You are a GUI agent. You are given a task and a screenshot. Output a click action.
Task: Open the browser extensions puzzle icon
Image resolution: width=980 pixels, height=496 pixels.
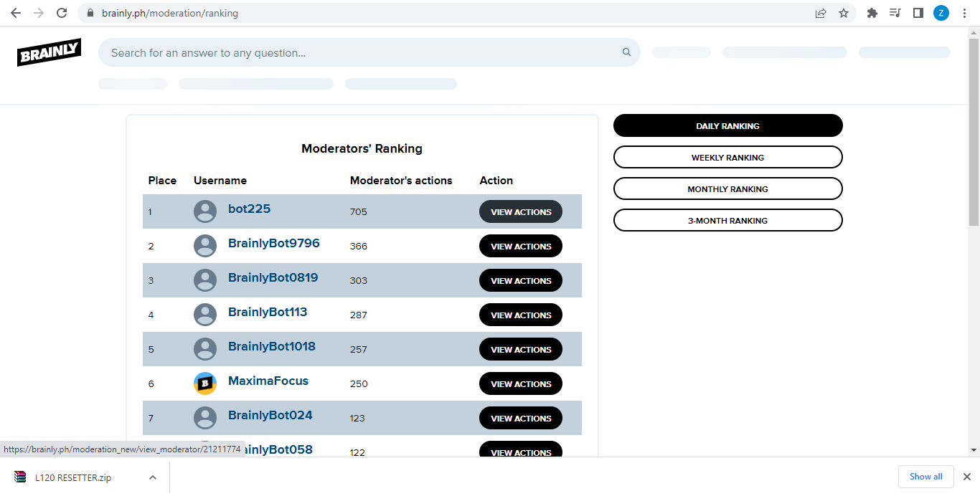pos(872,13)
